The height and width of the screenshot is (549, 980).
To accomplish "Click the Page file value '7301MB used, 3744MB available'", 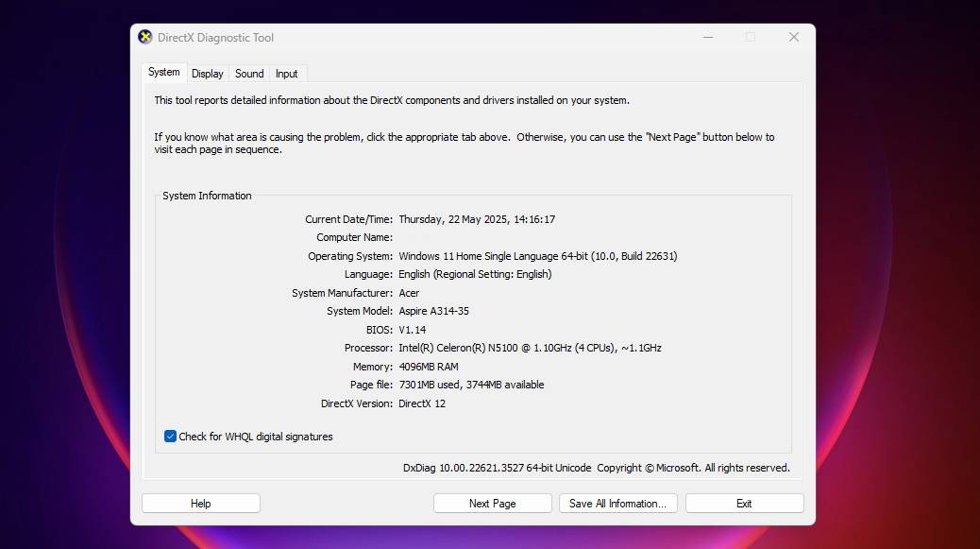I will [471, 386].
